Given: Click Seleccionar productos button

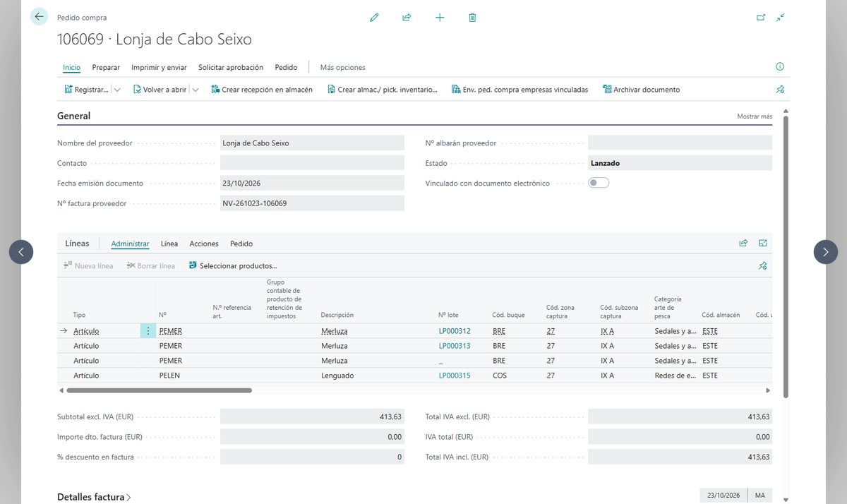Looking at the screenshot, I should (x=233, y=266).
